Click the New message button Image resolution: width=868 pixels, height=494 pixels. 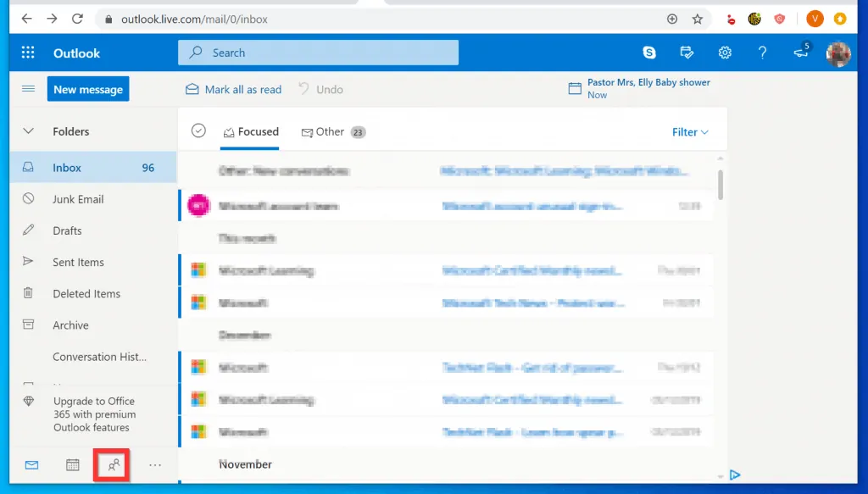coord(88,89)
